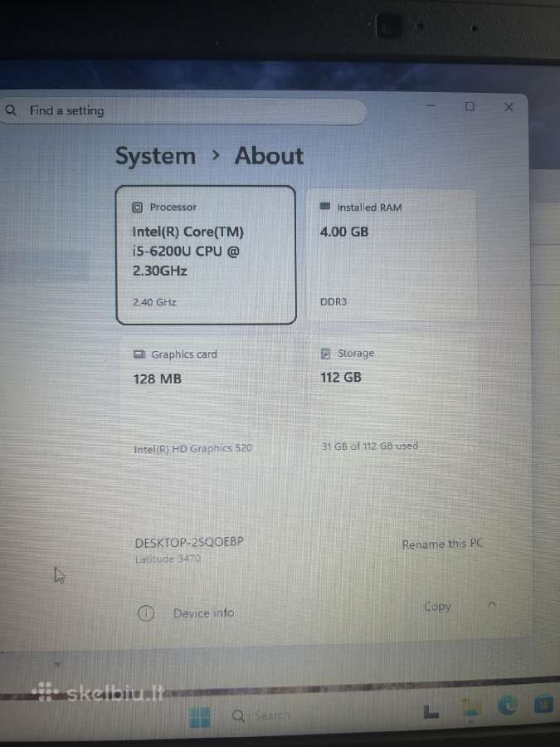
Task: Copy the Device info details
Action: [437, 607]
